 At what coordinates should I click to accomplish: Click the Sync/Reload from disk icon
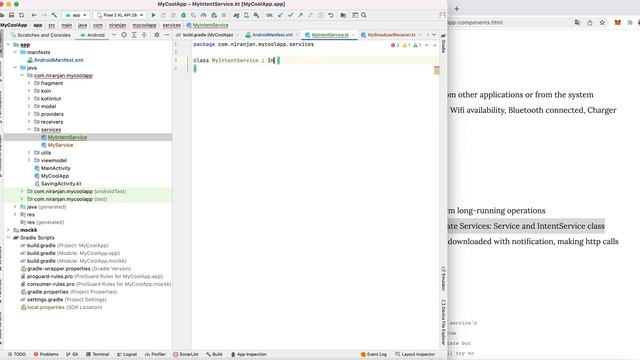pos(21,15)
